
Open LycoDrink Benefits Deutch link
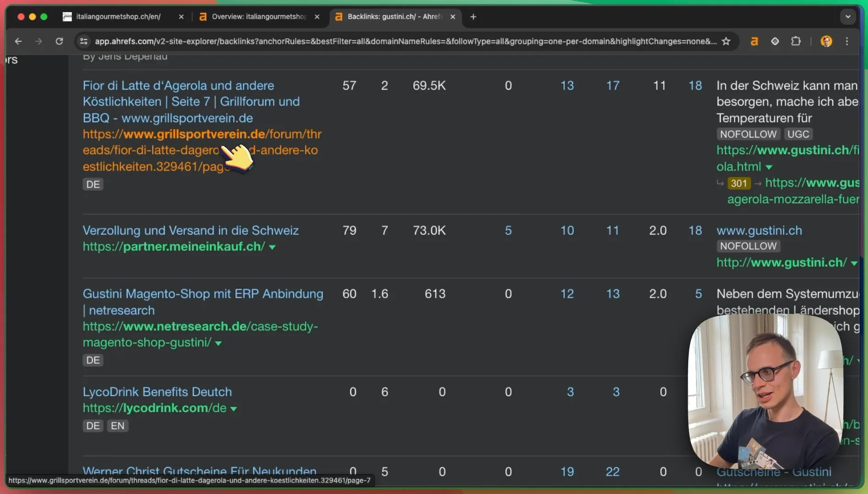pyautogui.click(x=157, y=392)
